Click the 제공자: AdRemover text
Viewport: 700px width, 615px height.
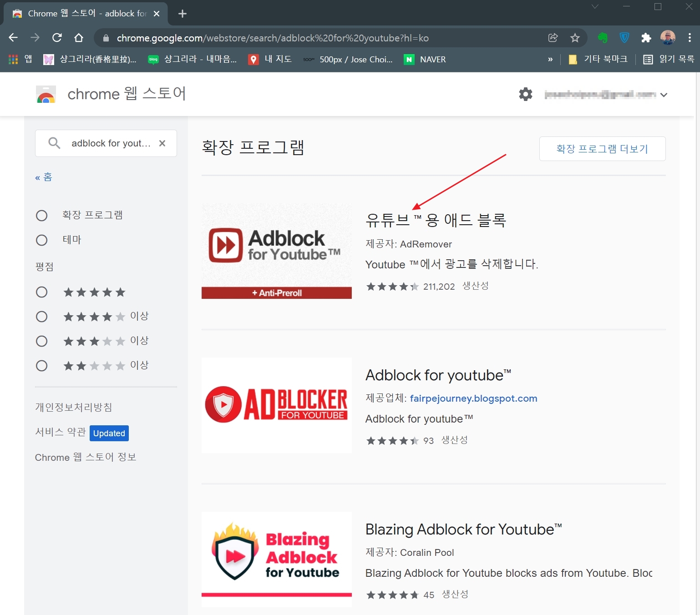pos(409,244)
